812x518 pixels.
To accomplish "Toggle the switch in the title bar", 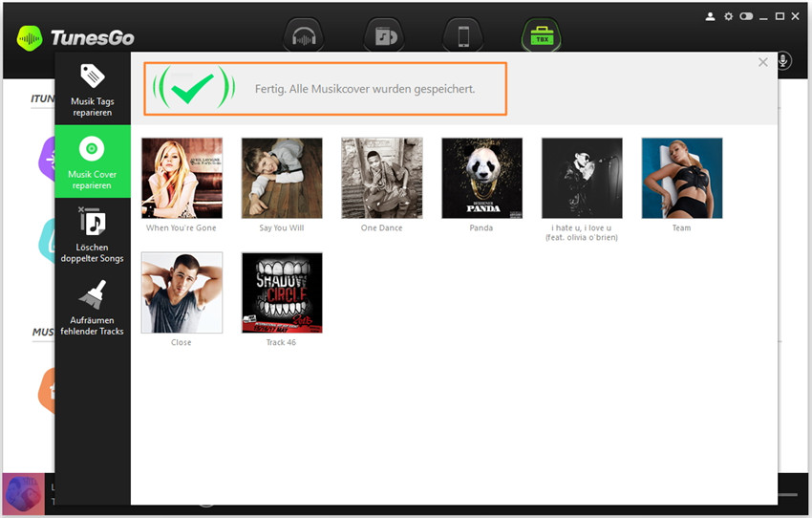I will [x=746, y=16].
